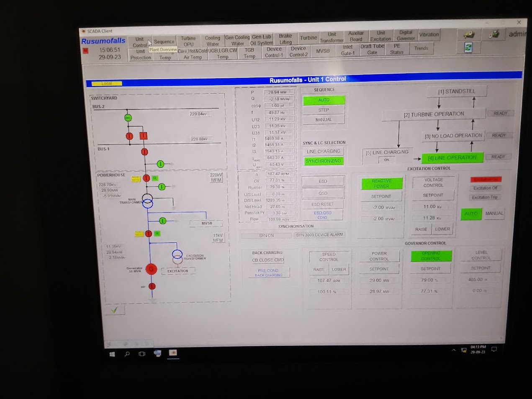Click the red Generator G symbol
Image resolution: width=532 pixels, height=399 pixels.
tap(151, 269)
